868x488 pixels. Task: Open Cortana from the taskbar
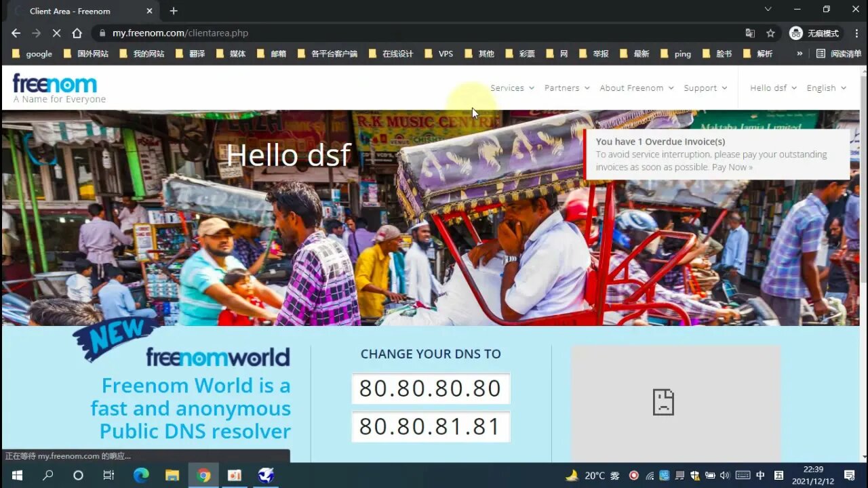[x=78, y=475]
